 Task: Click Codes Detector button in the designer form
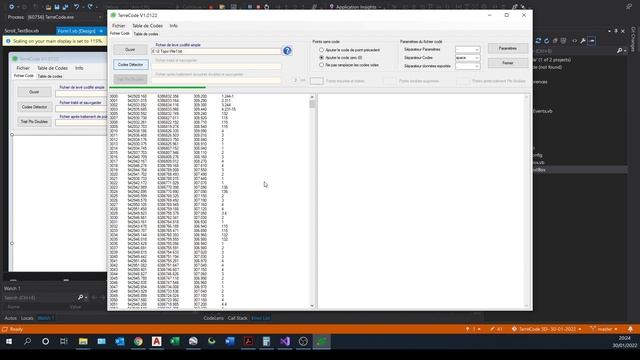(34, 107)
